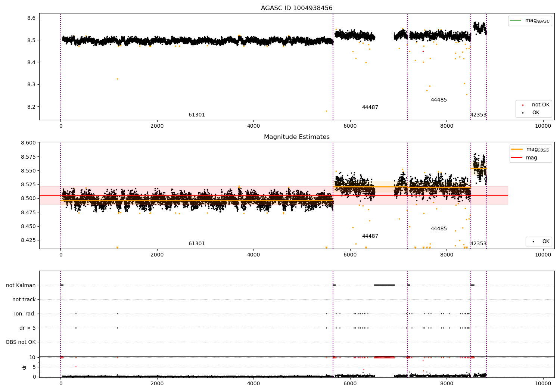
Task: Click the title "AGASC ID 1004938456"
Action: click(296, 8)
